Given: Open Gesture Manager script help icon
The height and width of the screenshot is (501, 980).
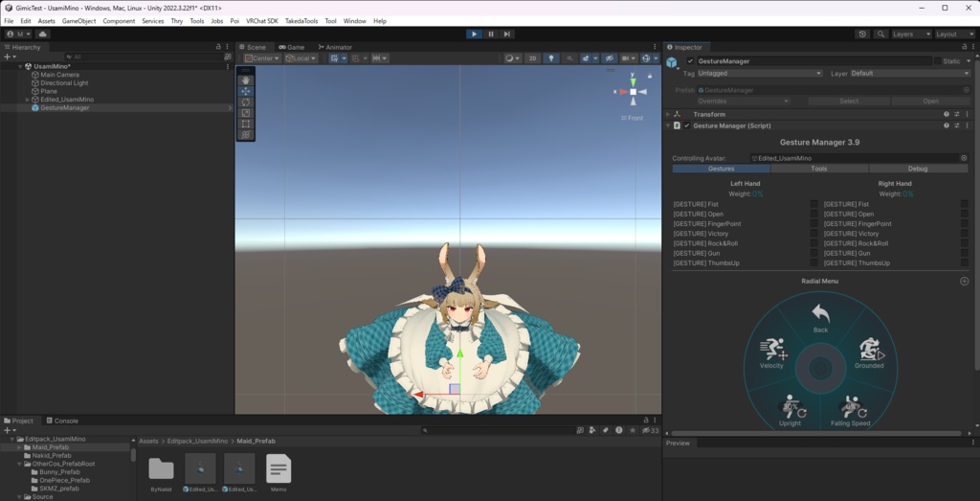Looking at the screenshot, I should click(947, 125).
